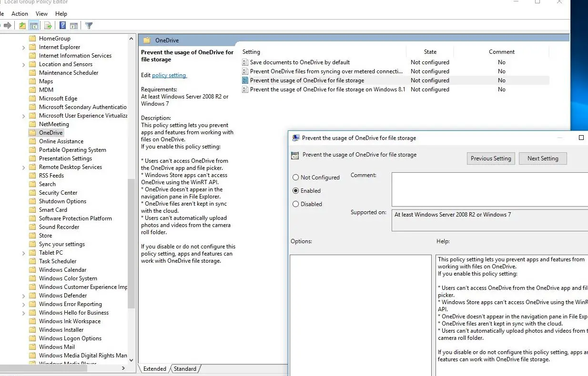Click the folder icon beside NetMeeting
588x376 pixels.
(x=32, y=124)
